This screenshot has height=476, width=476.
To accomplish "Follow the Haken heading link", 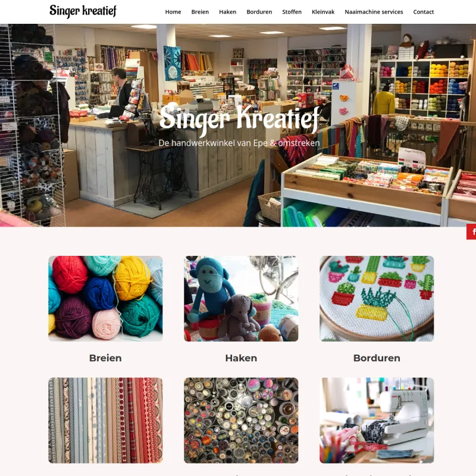I will coord(241,358).
